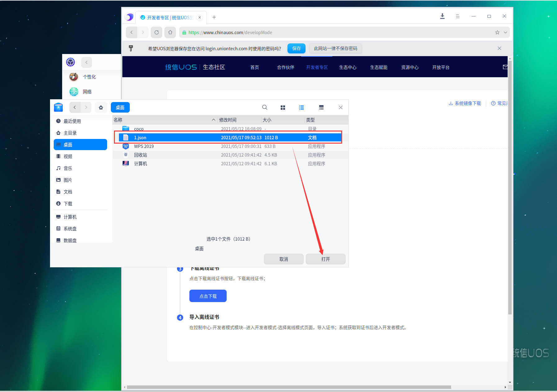Screen dimensions: 557x392
Task: Open 首页 in site navigation
Action: tap(255, 67)
